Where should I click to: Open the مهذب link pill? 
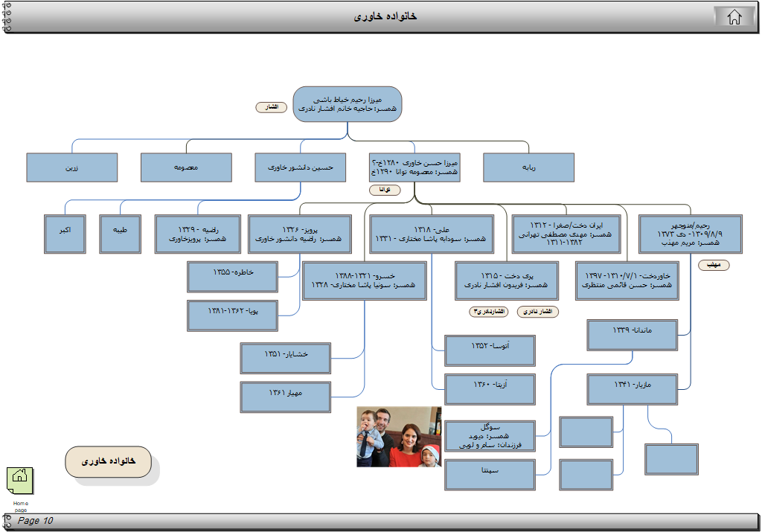coord(713,265)
